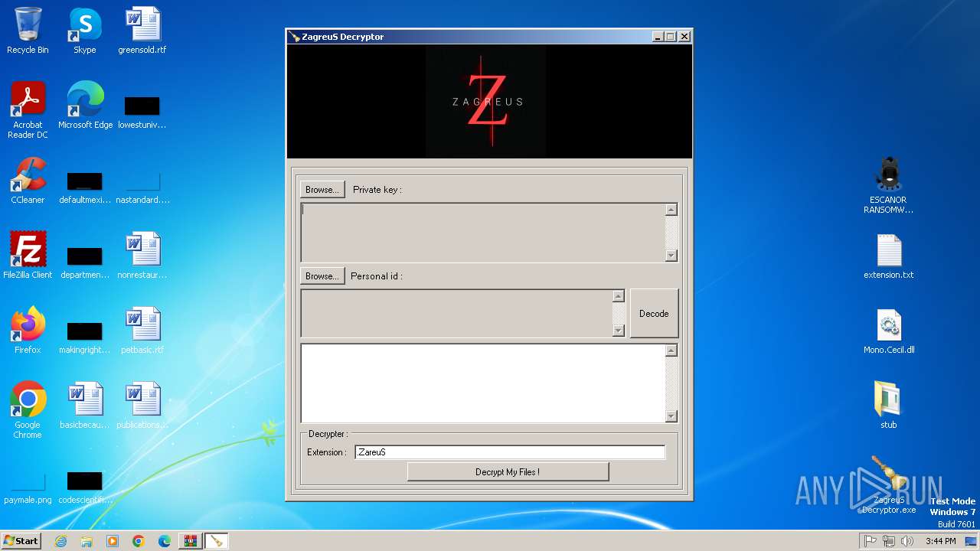Screen dimensions: 980x551
Task: Open extension.txt file on desktop
Action: coord(889,256)
